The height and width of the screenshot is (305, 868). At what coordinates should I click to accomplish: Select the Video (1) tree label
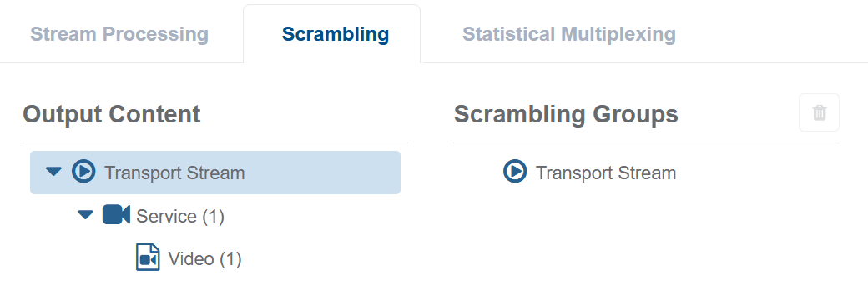[204, 258]
